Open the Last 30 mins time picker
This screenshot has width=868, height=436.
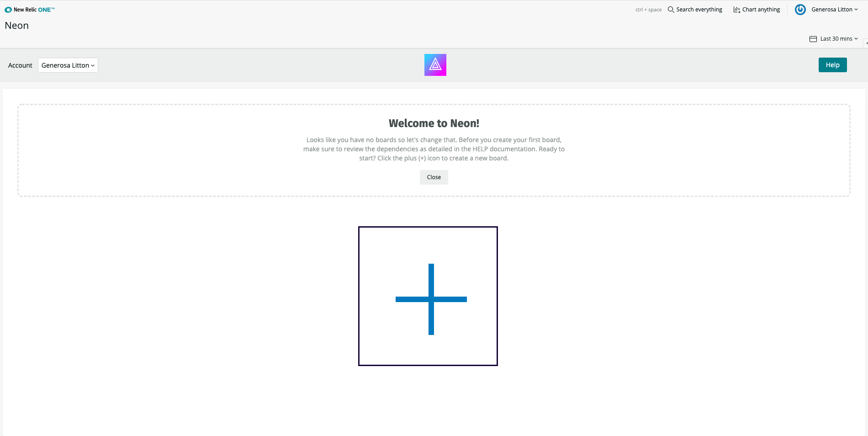coord(834,39)
